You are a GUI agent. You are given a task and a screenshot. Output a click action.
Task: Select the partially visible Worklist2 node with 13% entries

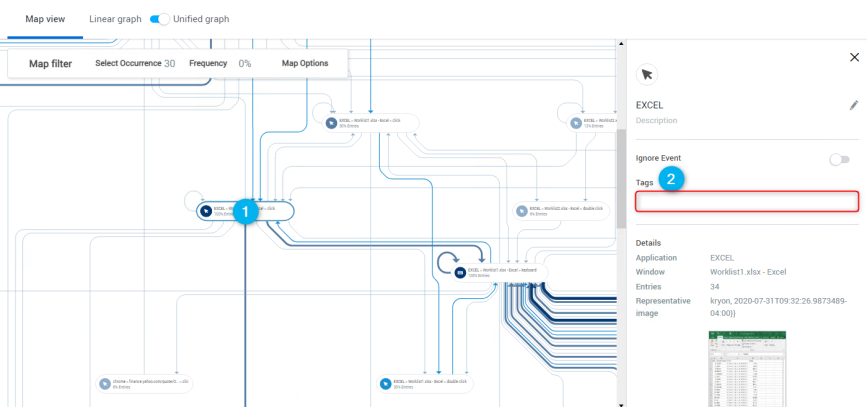point(593,123)
